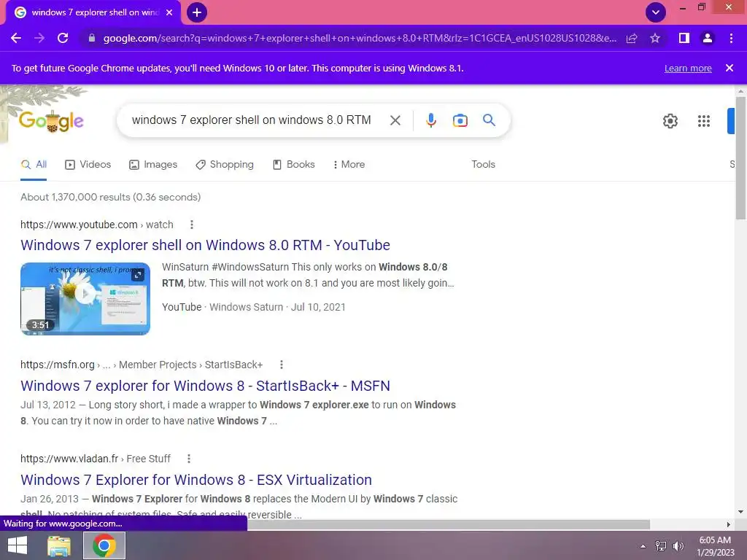Image resolution: width=747 pixels, height=560 pixels.
Task: Search by image with camera icon
Action: tap(460, 120)
